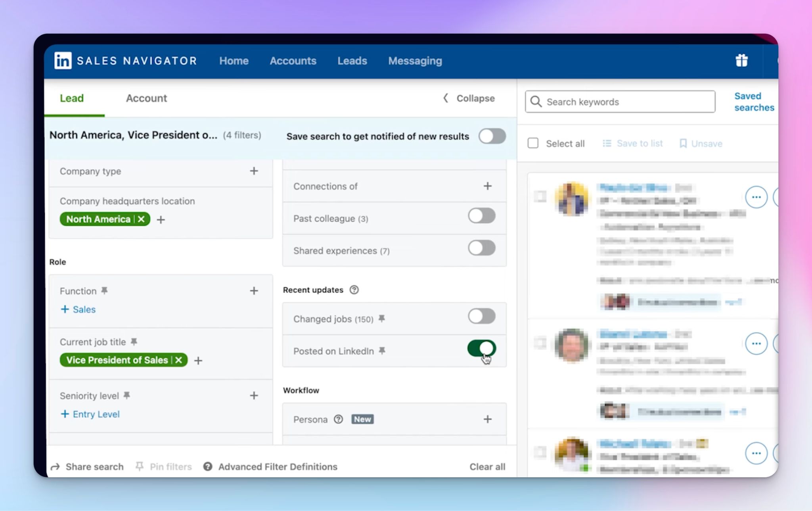
Task: Add suggested Sales function
Action: (78, 309)
